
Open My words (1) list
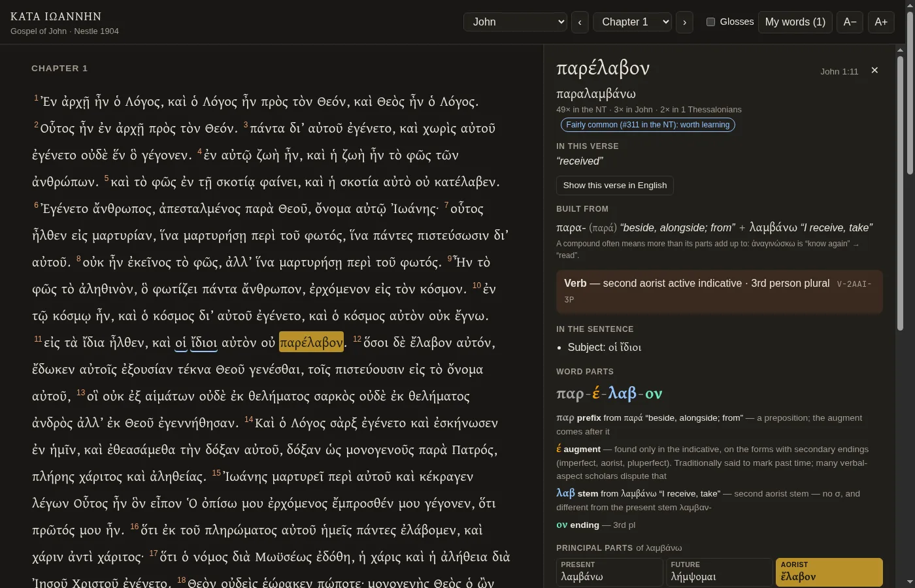coord(795,22)
